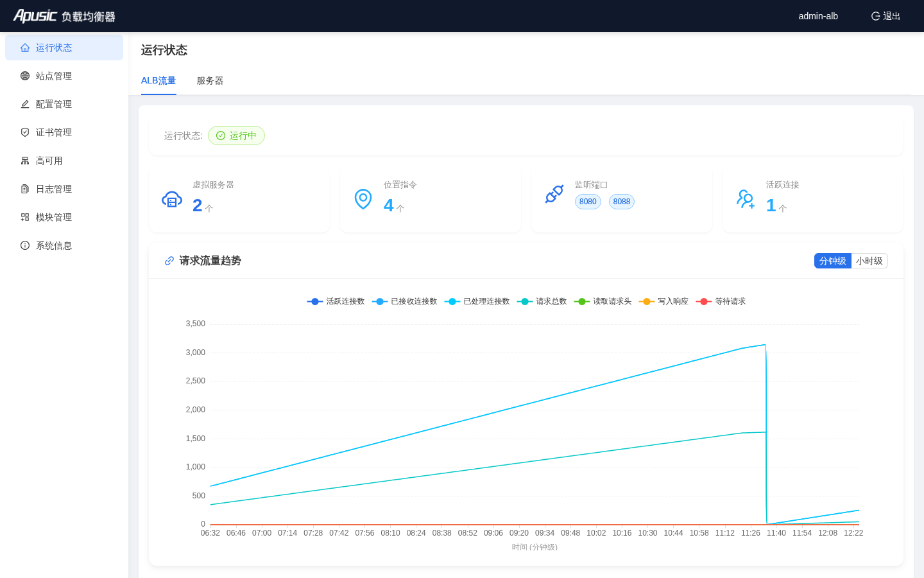Click the globe icon beside 站点管理
Viewport: 924px width, 578px height.
click(25, 76)
